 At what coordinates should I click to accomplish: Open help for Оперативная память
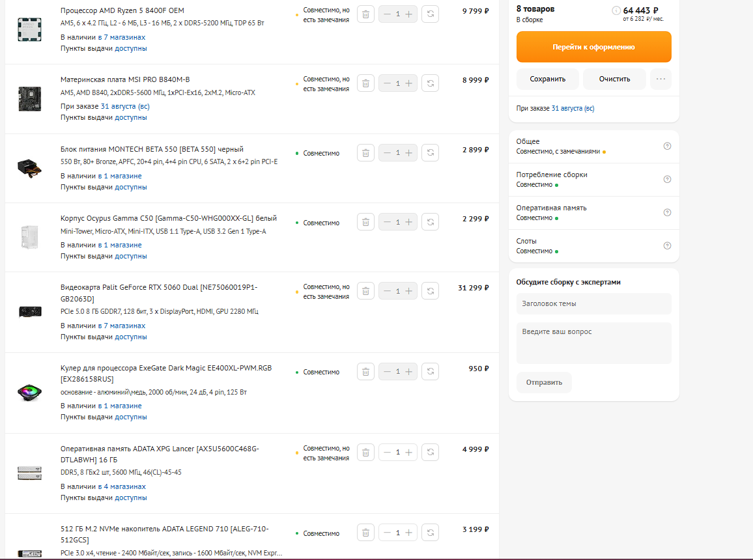[x=667, y=212]
